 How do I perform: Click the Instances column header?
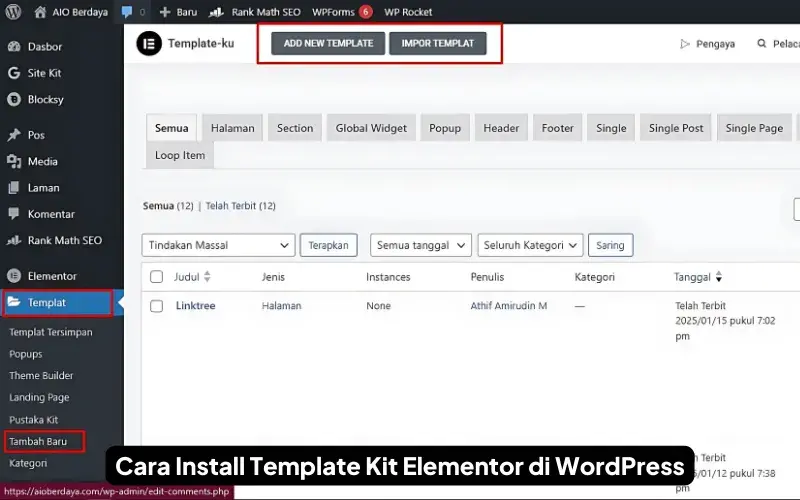click(388, 277)
